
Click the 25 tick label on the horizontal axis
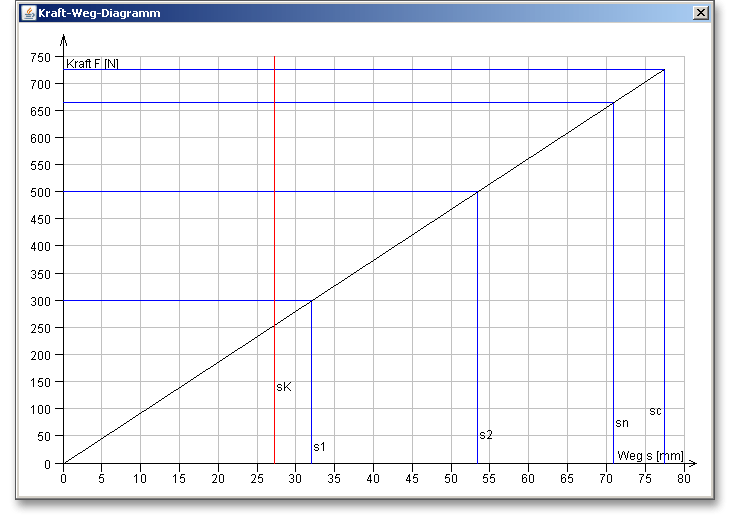click(x=257, y=480)
